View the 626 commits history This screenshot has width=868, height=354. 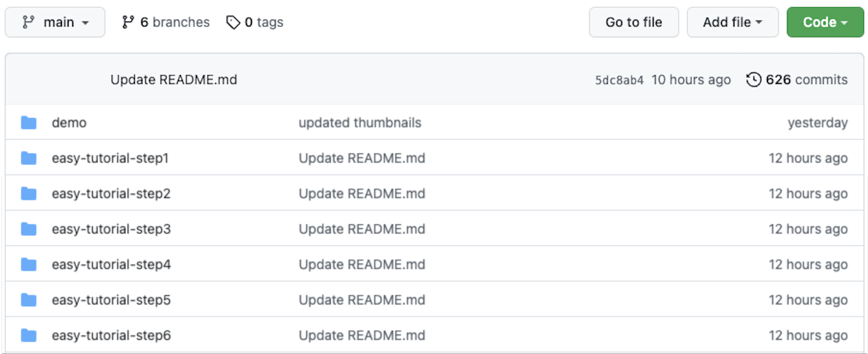click(x=806, y=80)
